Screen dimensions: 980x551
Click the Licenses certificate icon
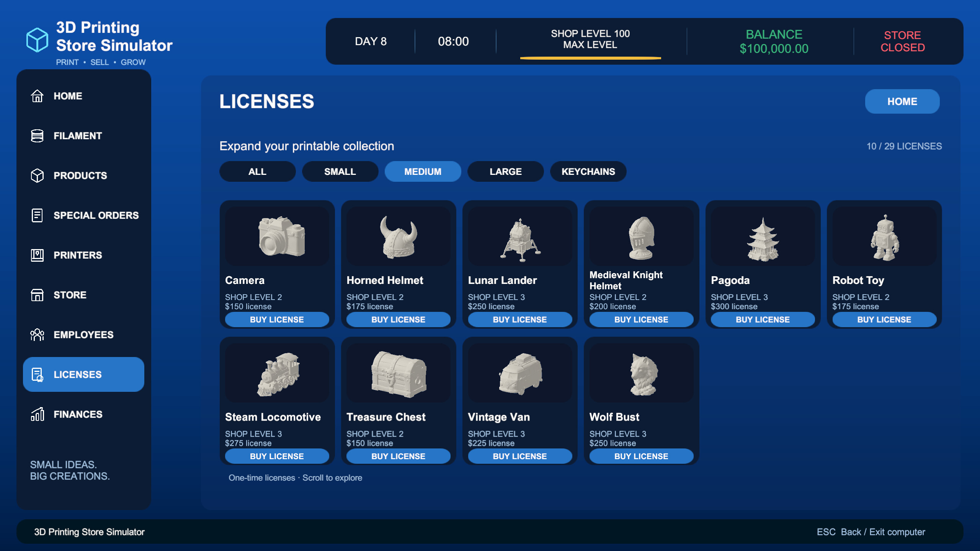click(37, 375)
